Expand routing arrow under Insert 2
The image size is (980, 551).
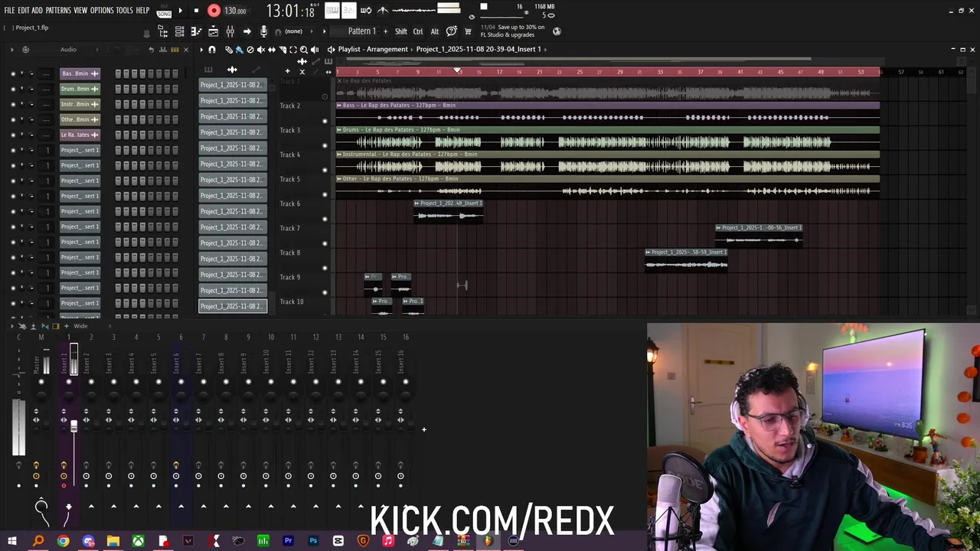click(91, 506)
